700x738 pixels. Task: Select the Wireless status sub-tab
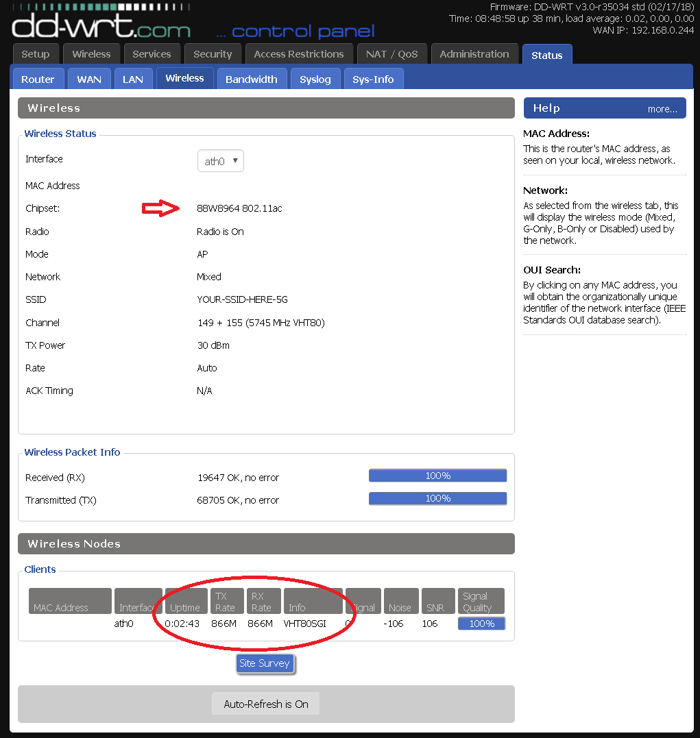pyautogui.click(x=184, y=78)
